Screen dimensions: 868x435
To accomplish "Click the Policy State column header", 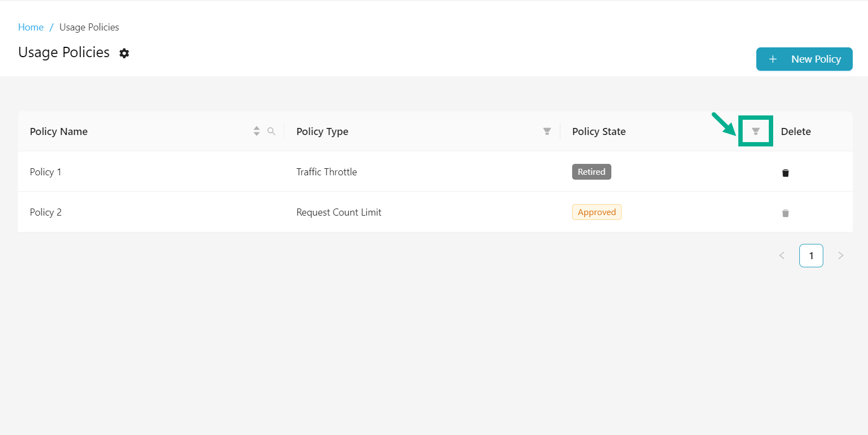I will click(599, 132).
